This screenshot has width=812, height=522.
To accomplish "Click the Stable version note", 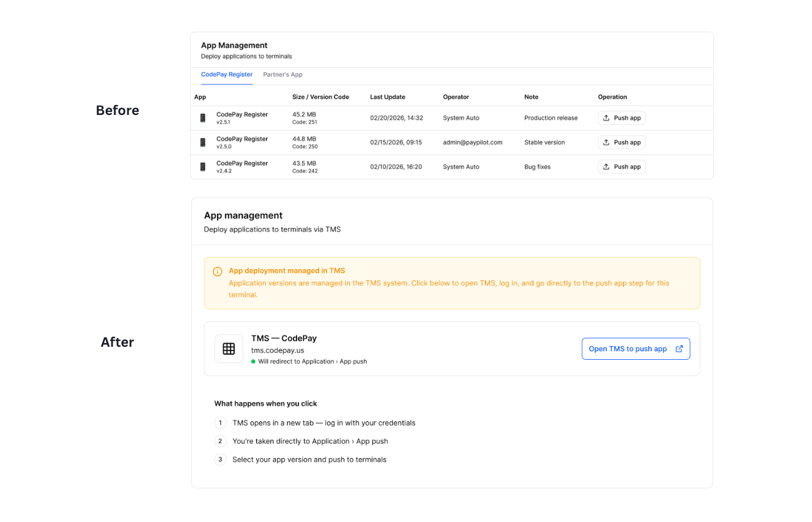I will (x=545, y=142).
